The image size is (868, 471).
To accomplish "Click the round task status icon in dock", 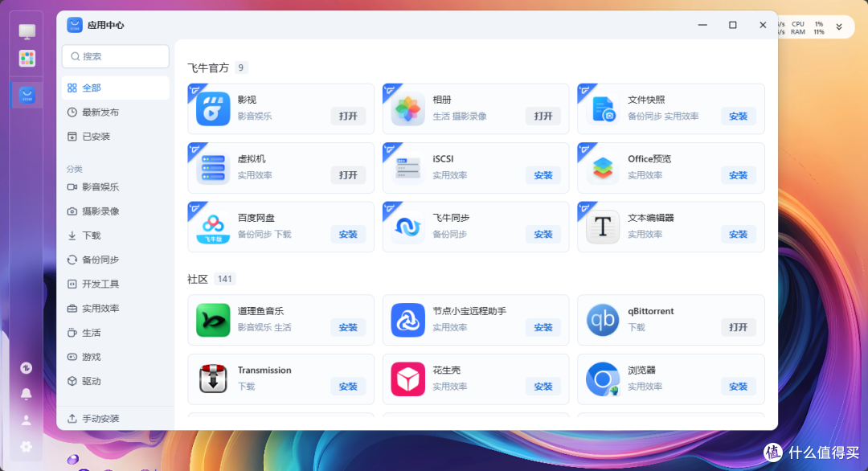I will point(26,368).
